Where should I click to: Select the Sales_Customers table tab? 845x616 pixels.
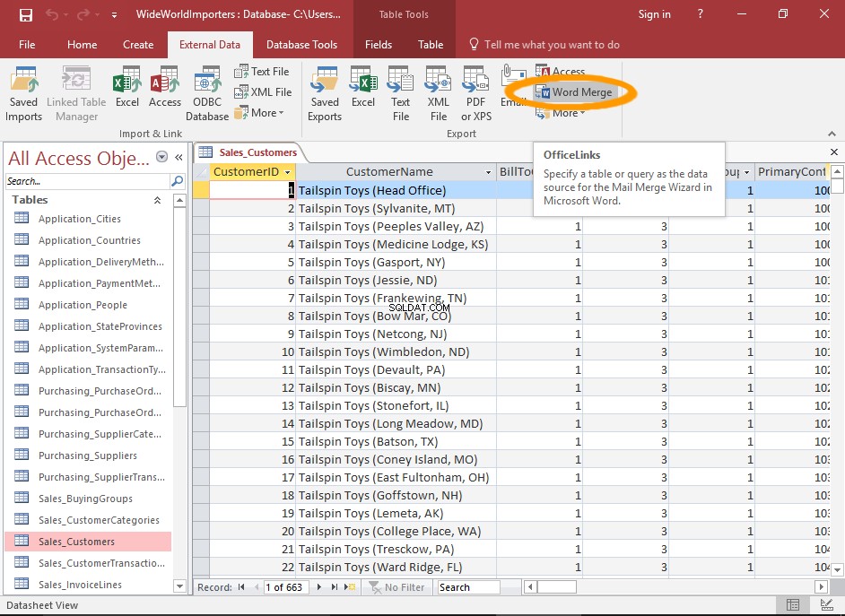249,152
